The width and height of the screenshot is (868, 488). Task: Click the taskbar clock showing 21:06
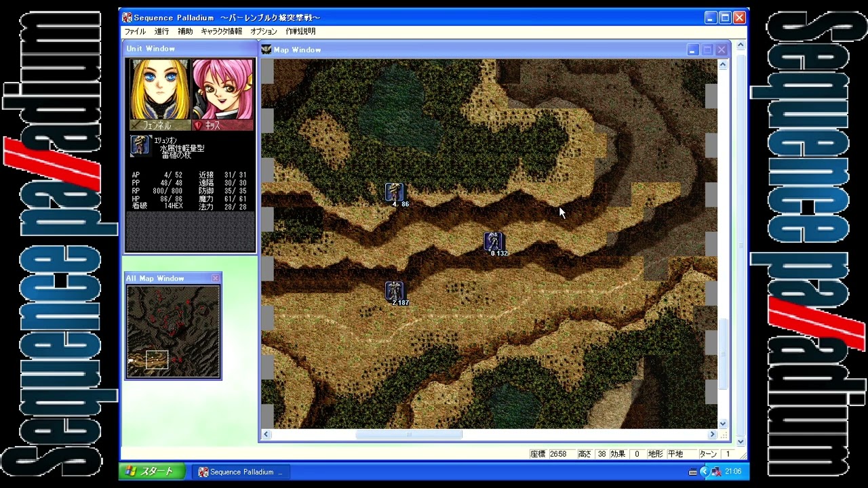pos(733,472)
